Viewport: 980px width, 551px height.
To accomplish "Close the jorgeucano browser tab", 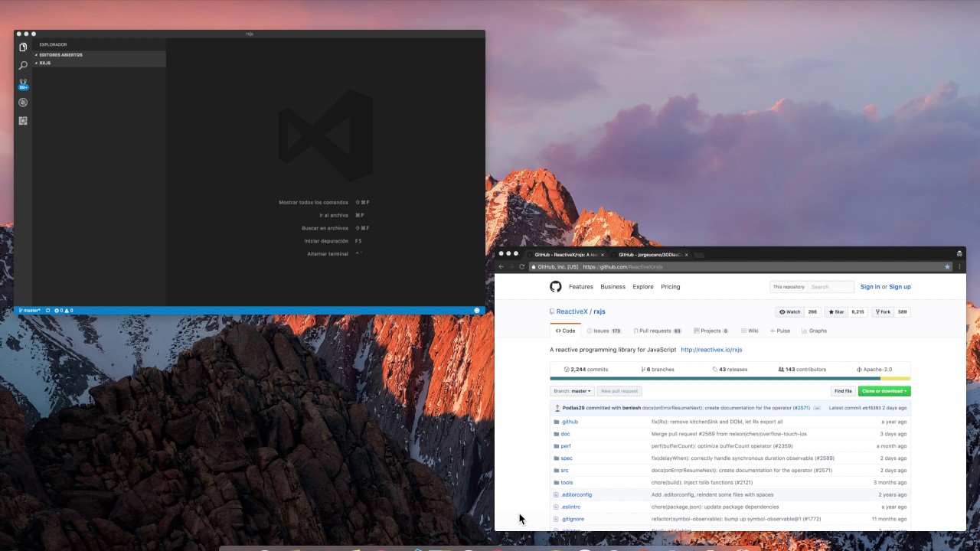I will [x=686, y=255].
